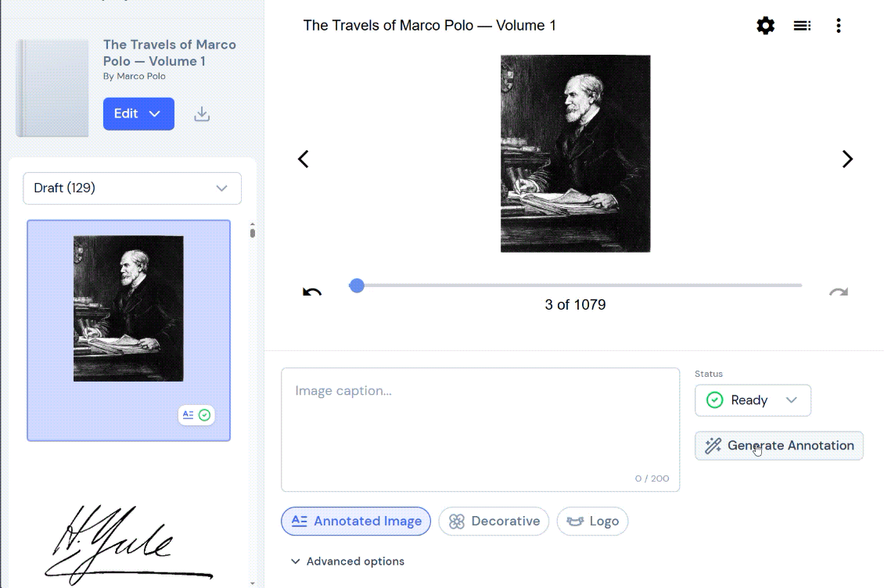
Task: Open the list view icon
Action: coord(802,25)
